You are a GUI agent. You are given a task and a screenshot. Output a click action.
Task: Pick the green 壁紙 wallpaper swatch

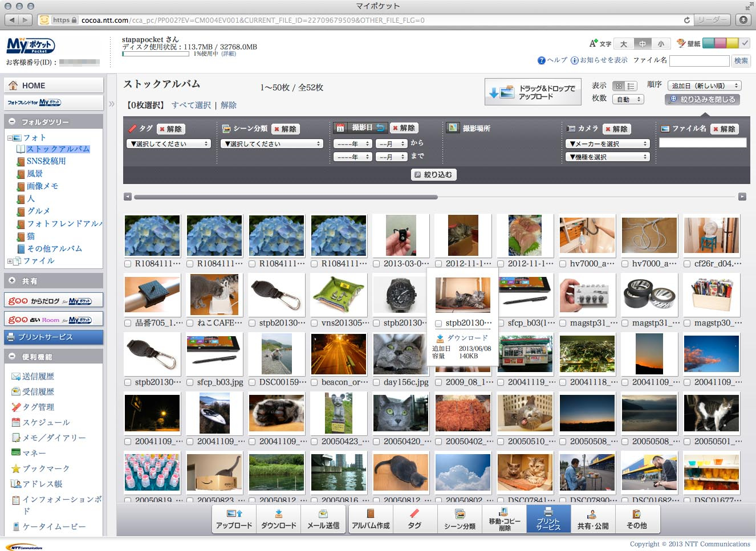click(x=709, y=42)
